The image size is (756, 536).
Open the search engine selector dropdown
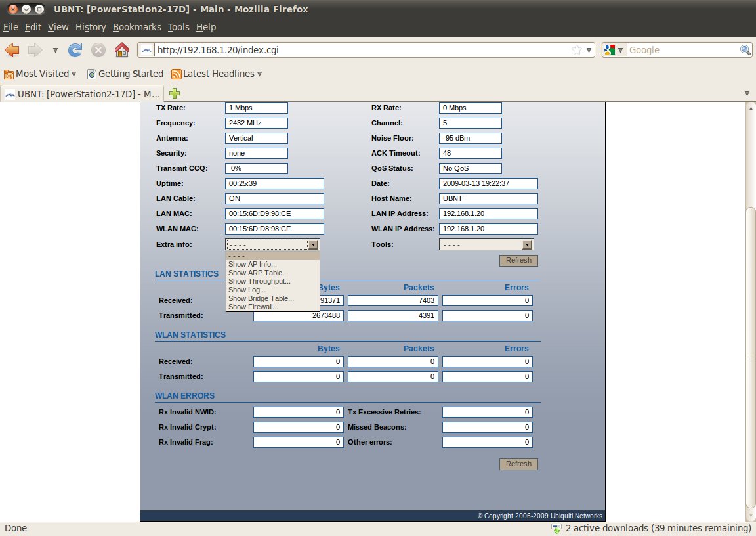[614, 50]
